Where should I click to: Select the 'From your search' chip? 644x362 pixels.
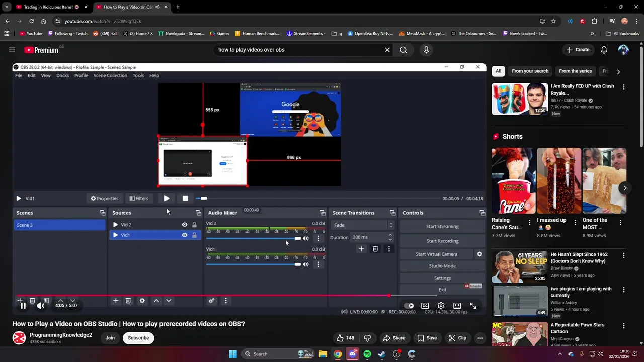530,71
